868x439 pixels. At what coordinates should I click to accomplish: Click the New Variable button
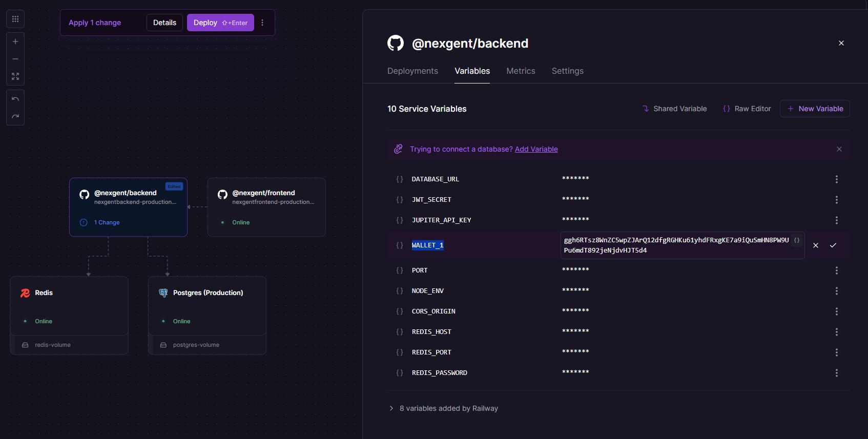[815, 109]
